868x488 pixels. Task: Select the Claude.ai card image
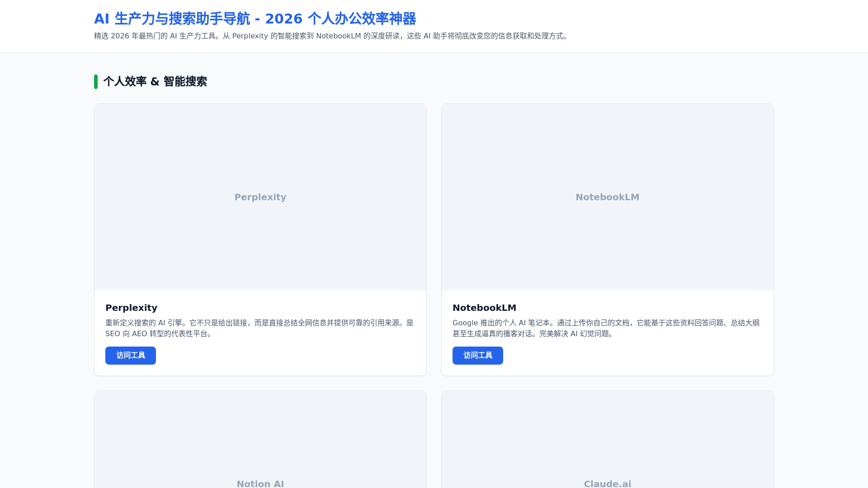608,440
